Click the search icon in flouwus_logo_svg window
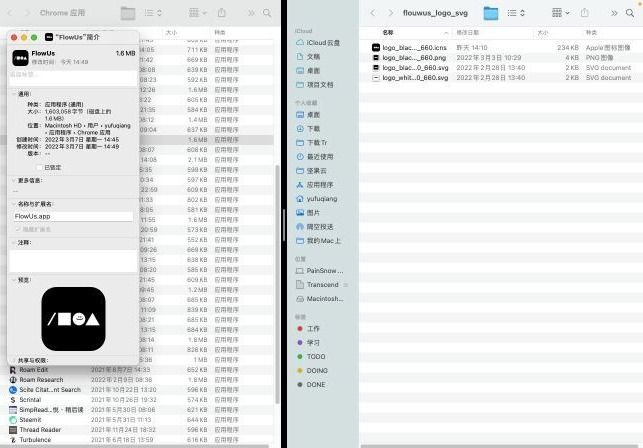Viewport: 643px width, 448px height. [x=630, y=13]
